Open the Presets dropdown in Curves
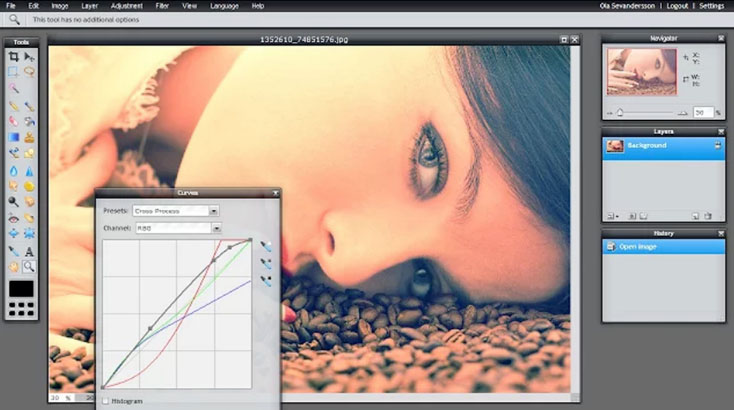734x410 pixels. pos(175,211)
